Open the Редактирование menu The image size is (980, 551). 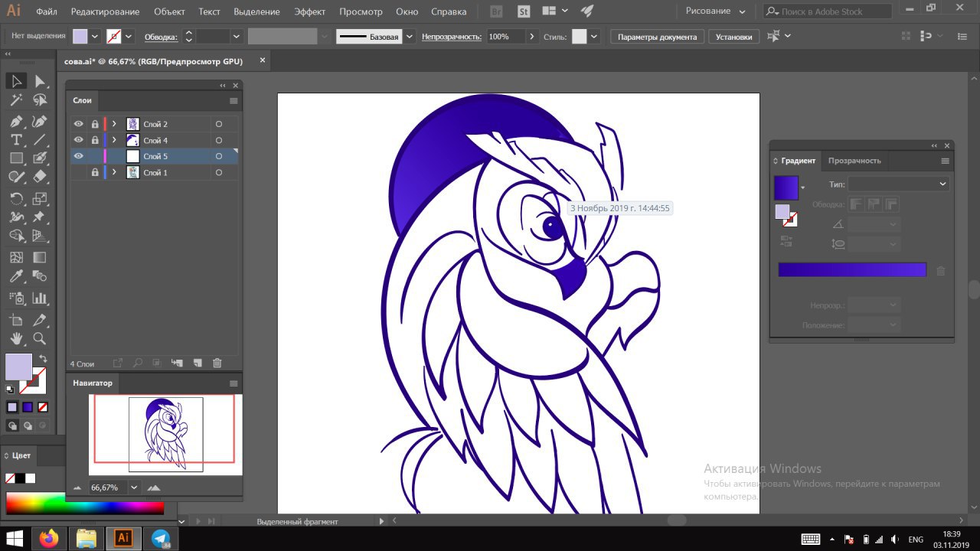[x=105, y=11]
